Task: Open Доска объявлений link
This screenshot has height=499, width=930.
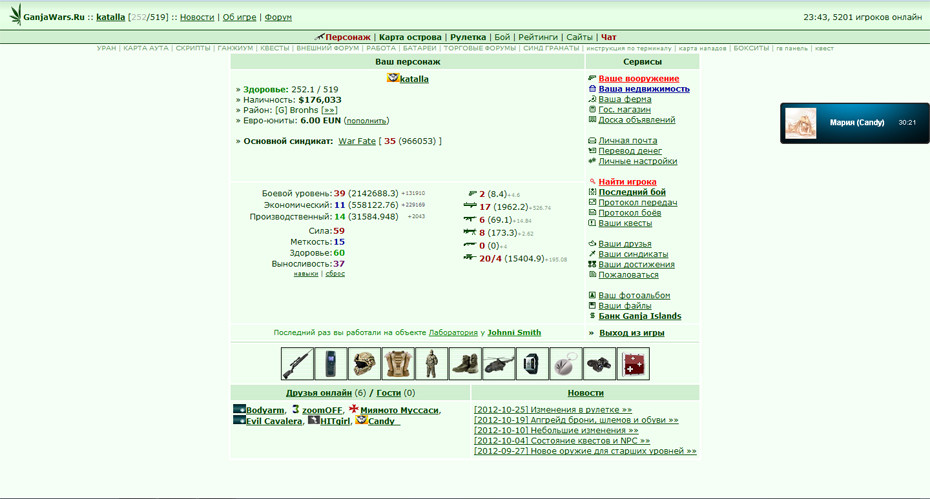Action: 637,119
